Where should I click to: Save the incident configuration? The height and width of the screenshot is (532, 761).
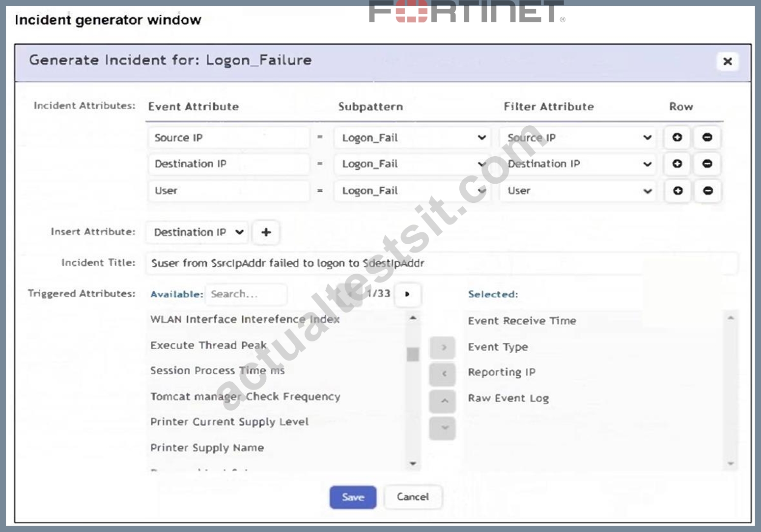tap(353, 497)
